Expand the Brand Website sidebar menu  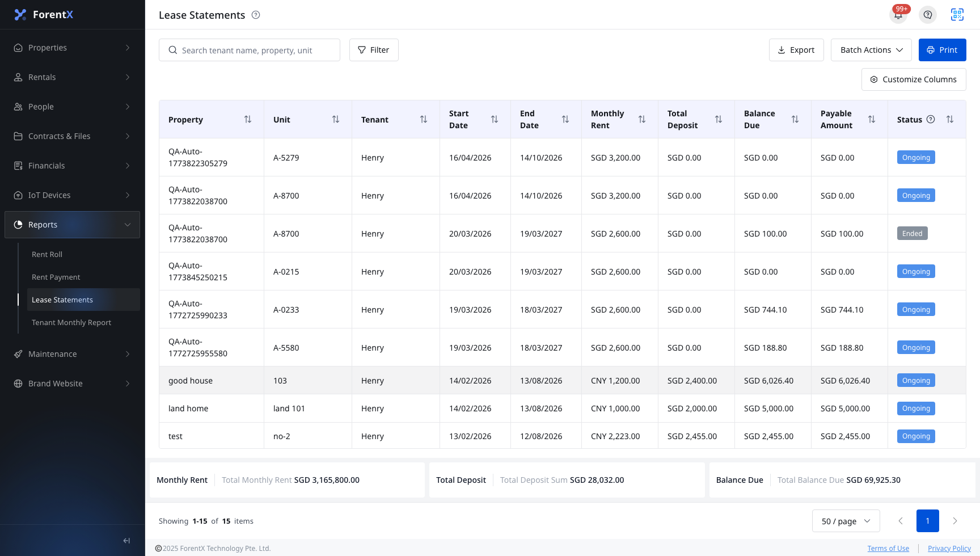coord(73,384)
